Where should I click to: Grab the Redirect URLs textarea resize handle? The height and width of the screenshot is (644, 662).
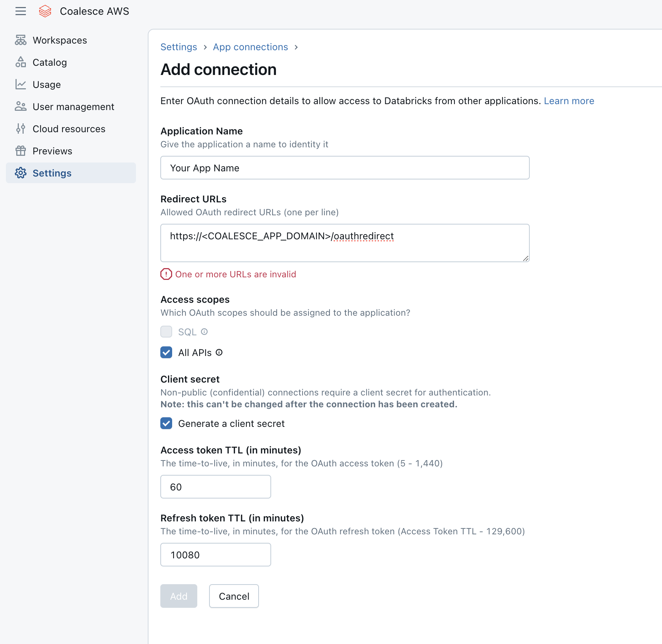(x=526, y=258)
